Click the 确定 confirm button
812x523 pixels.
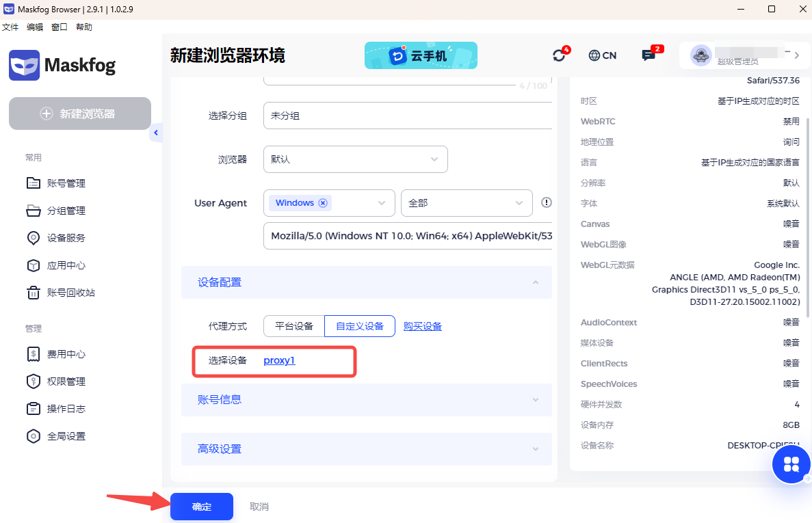click(201, 507)
